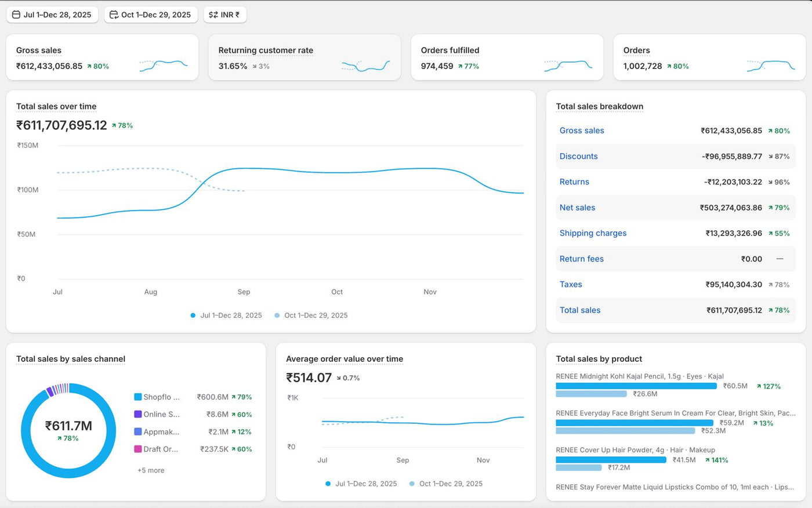Open the Oct 1–Dec 29, 2025 comparison picker
812x508 pixels.
tap(151, 14)
